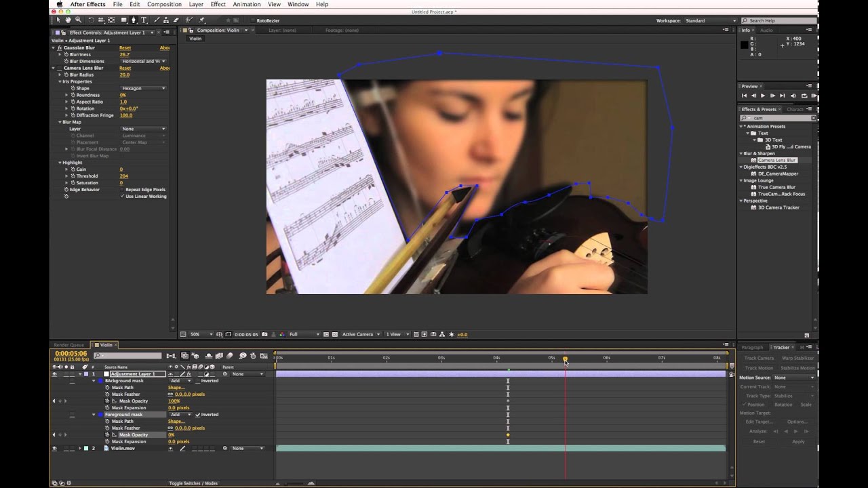
Task: Select the Hand tool
Action: [68, 20]
